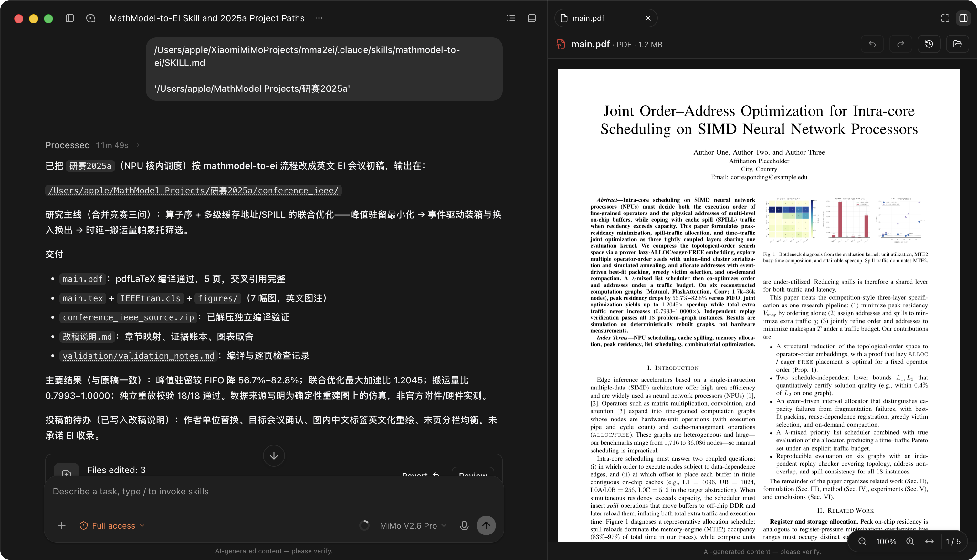Click the IEEEtran.cls code label
This screenshot has height=560, width=977.
pyautogui.click(x=150, y=298)
